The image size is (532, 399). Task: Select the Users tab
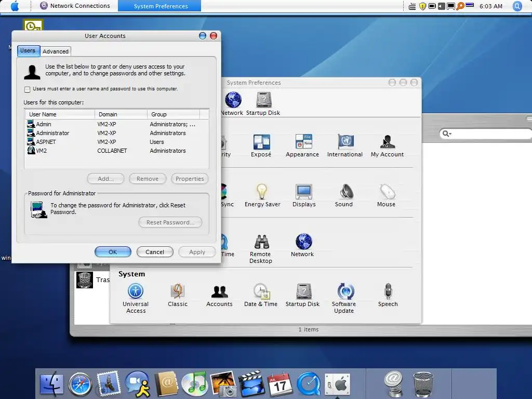29,51
